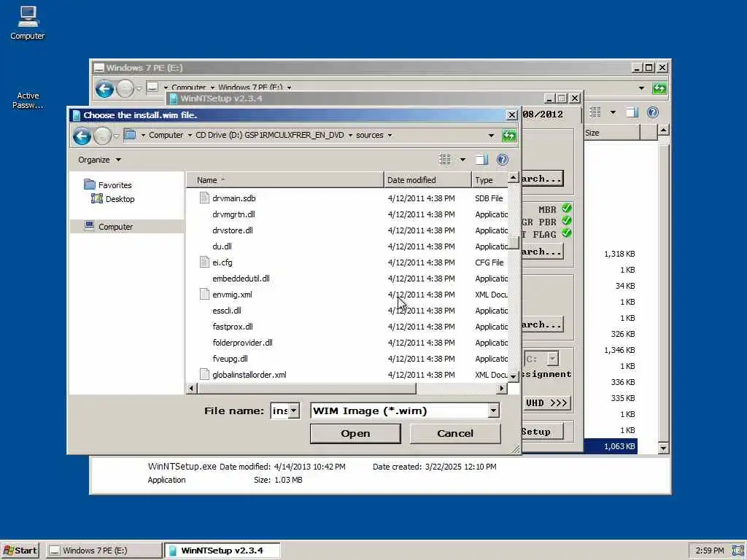Select the fastprox.dll file

233,327
